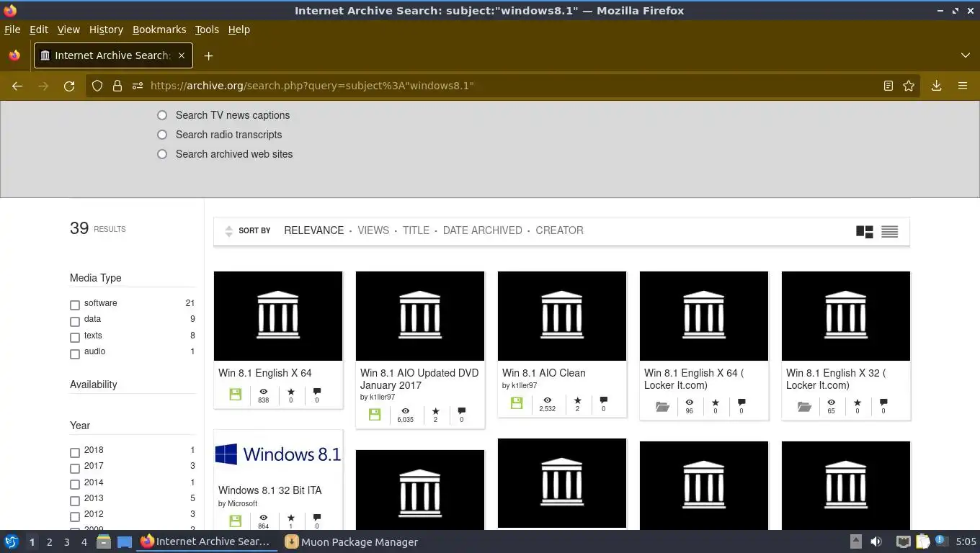Open the Firefox View pinned icon
Viewport: 980px width, 553px height.
pos(14,55)
